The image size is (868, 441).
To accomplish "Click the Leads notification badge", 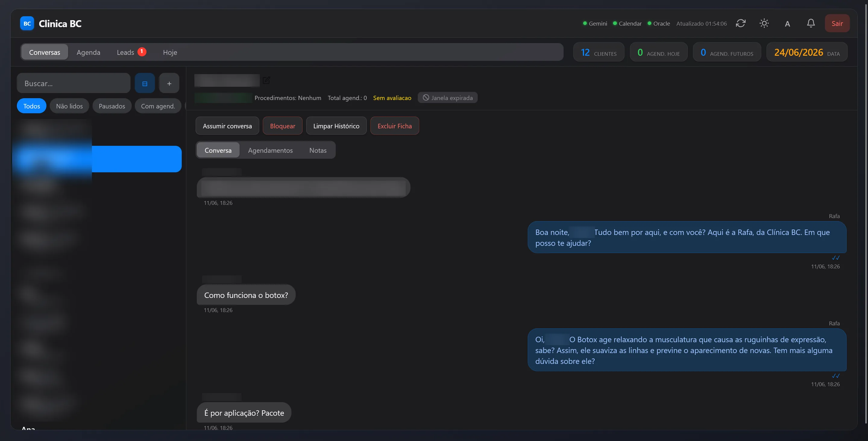I will 142,52.
